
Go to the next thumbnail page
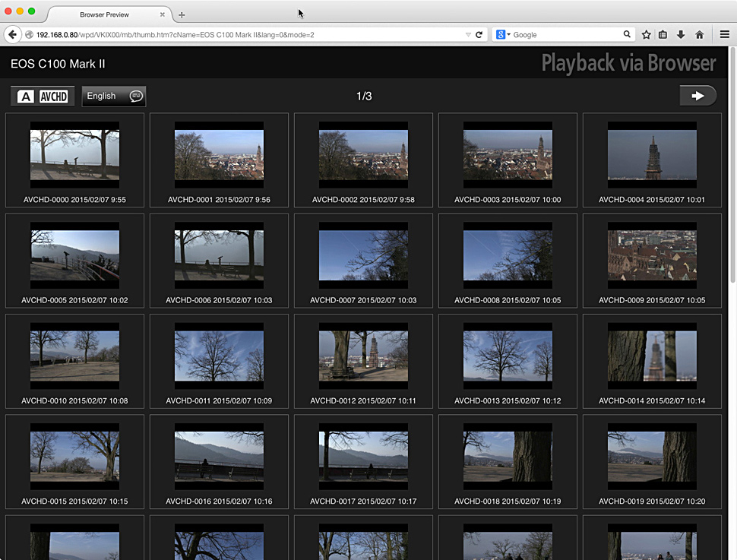(697, 96)
